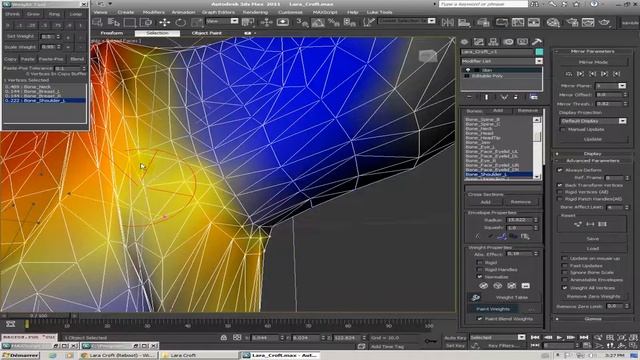Click the object color swatch beside name
640x360 pixels.
point(539,52)
